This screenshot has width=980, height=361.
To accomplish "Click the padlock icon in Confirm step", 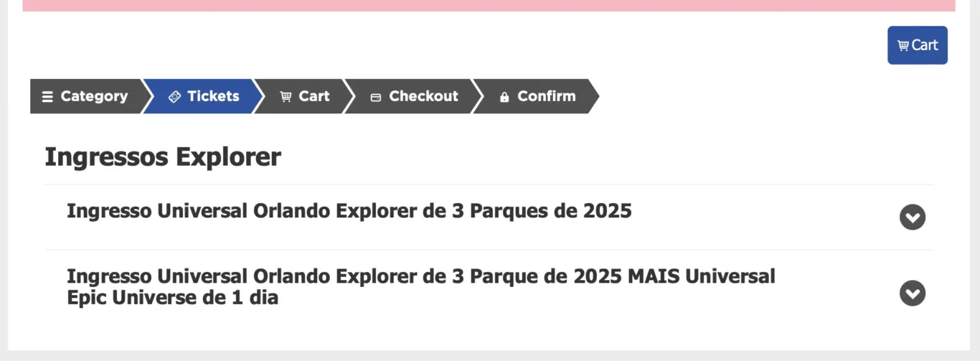I will 504,97.
